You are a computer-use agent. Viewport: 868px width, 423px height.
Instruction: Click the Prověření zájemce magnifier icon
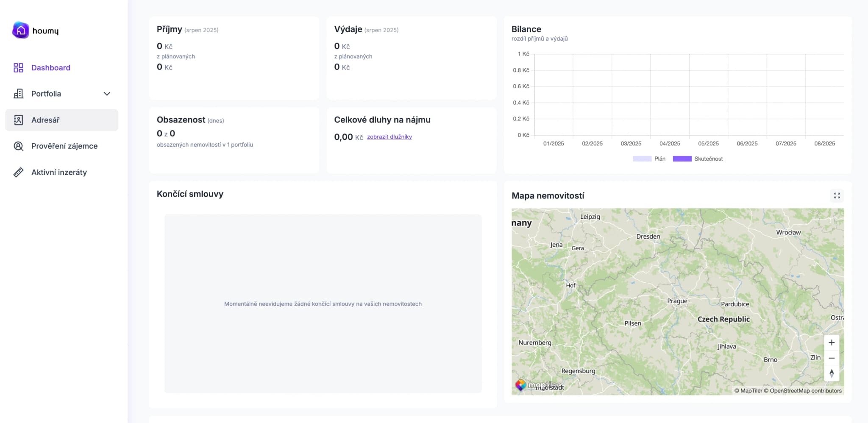[18, 146]
